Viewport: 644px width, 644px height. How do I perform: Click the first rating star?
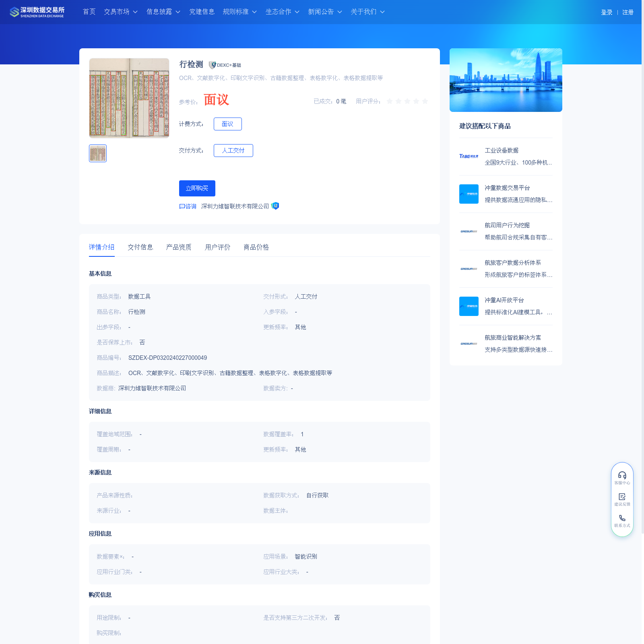tap(390, 101)
